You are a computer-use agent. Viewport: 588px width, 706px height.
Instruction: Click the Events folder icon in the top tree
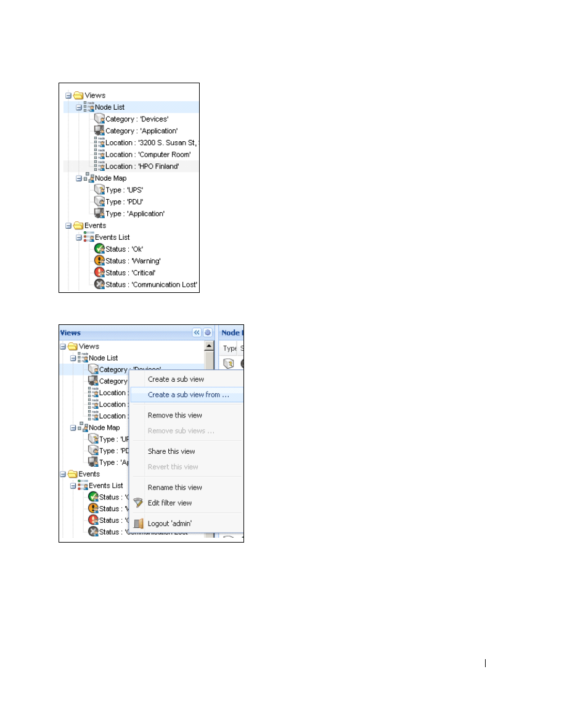78,225
